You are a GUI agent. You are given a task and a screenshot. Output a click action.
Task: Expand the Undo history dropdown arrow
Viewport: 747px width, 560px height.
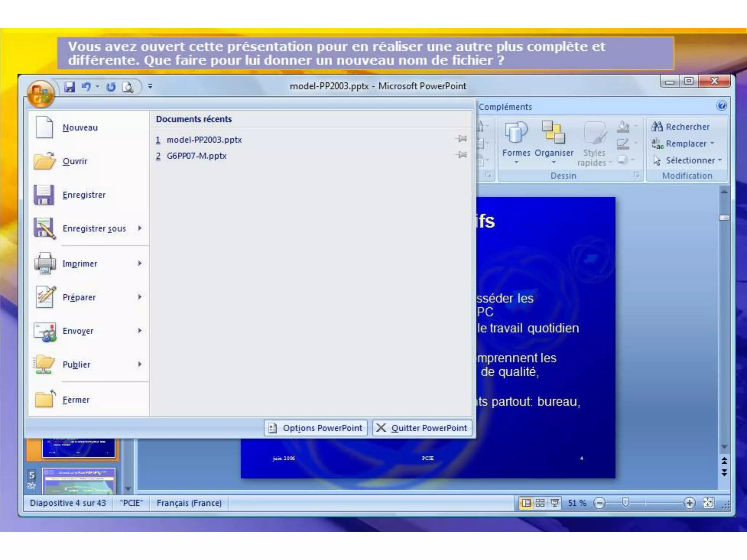(97, 87)
